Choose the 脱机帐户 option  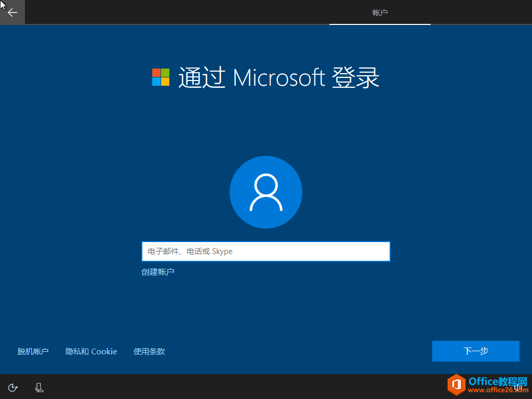(x=33, y=352)
